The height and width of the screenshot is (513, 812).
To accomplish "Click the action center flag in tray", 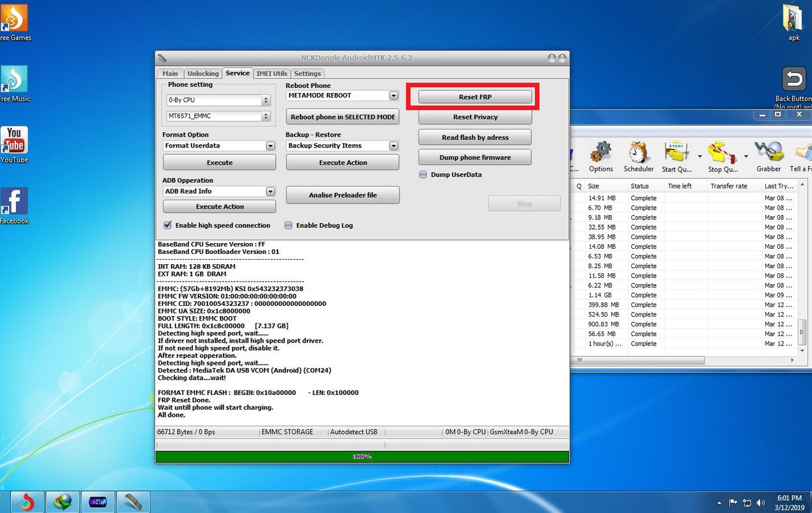I will pos(733,503).
